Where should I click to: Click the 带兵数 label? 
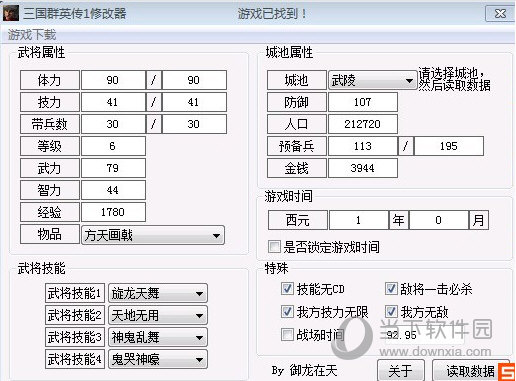50,124
